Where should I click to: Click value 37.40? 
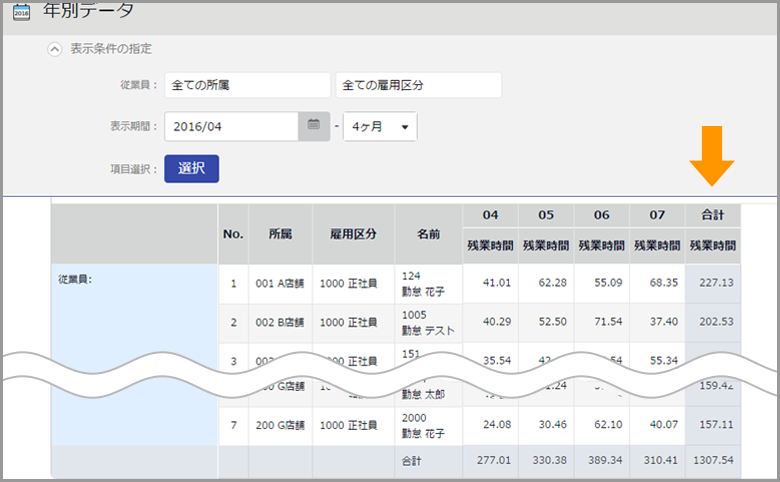click(x=664, y=322)
